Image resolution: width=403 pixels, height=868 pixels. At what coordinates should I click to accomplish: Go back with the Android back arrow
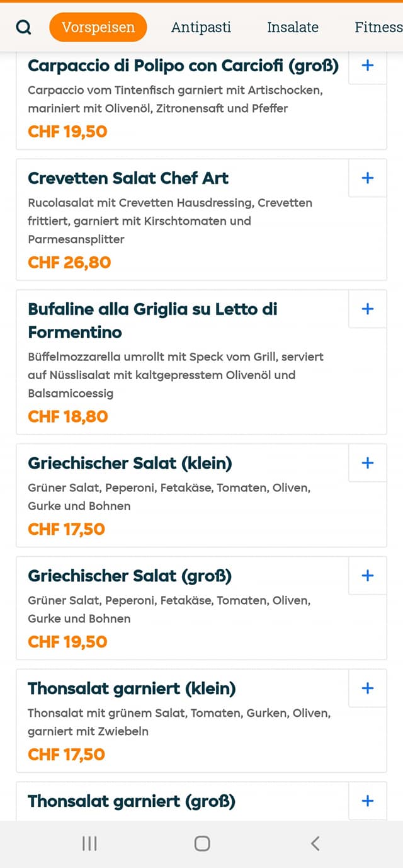click(x=315, y=843)
